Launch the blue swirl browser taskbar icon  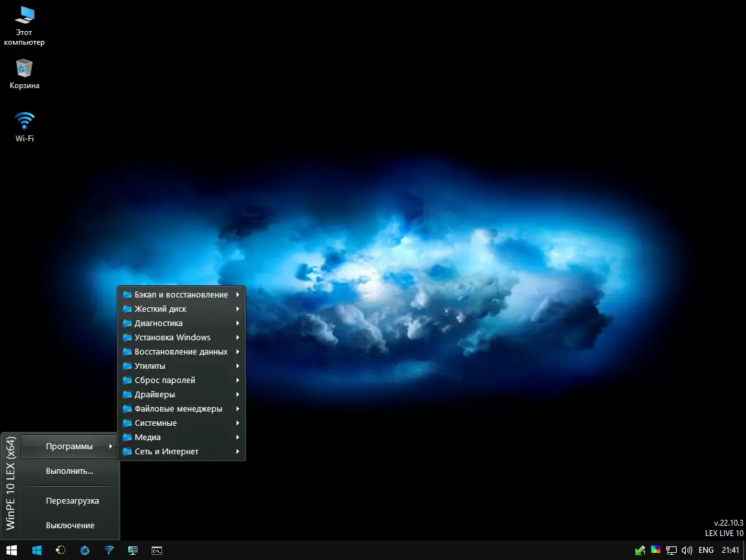pos(85,550)
